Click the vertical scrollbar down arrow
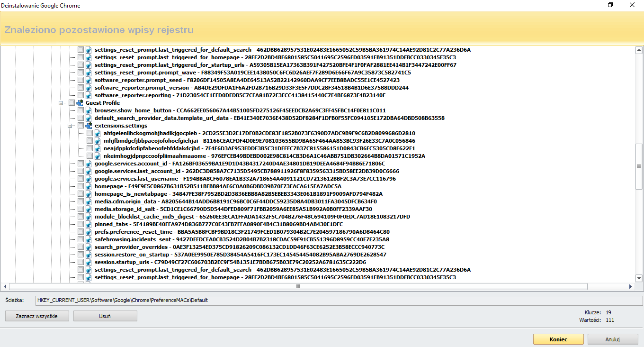This screenshot has height=347, width=644. [x=639, y=279]
